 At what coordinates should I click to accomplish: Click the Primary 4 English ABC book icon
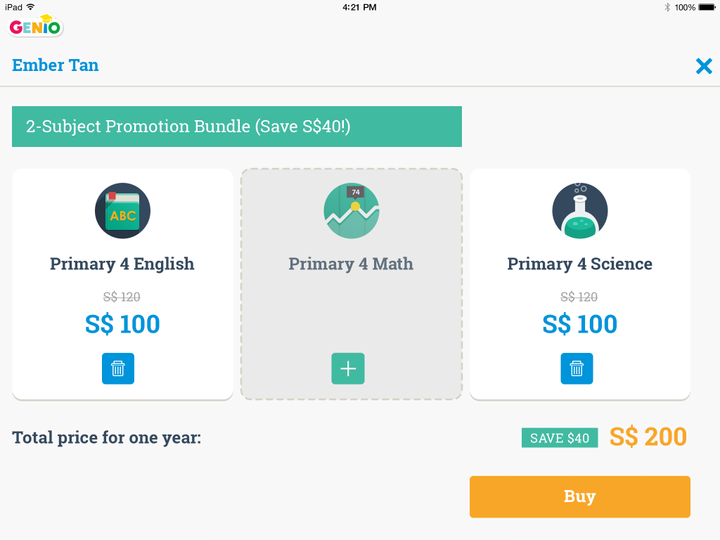[x=122, y=211]
